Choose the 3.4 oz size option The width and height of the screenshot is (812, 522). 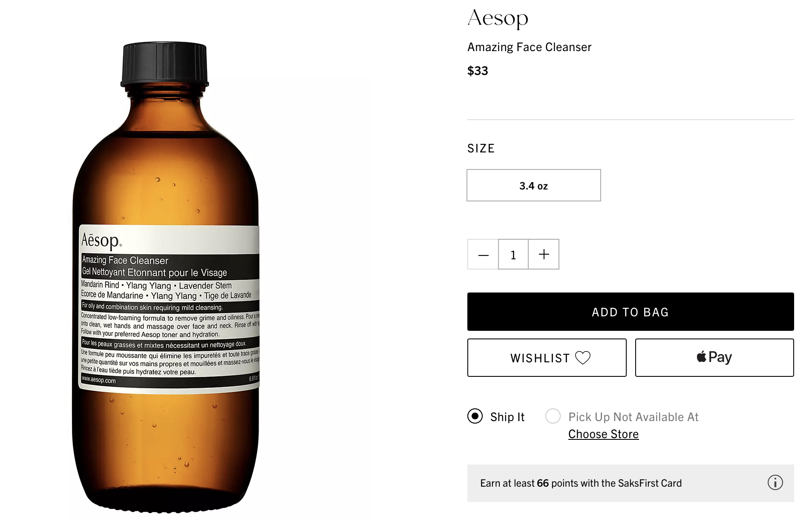click(x=533, y=185)
